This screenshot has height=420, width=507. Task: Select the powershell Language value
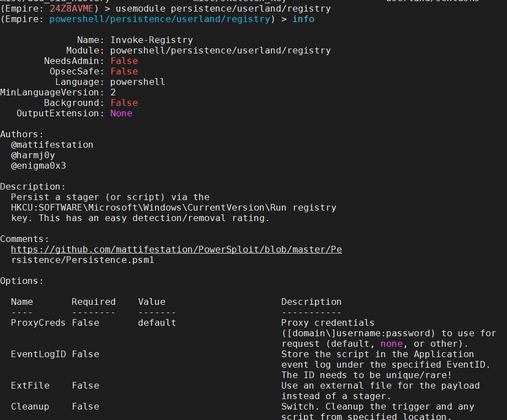click(x=137, y=82)
